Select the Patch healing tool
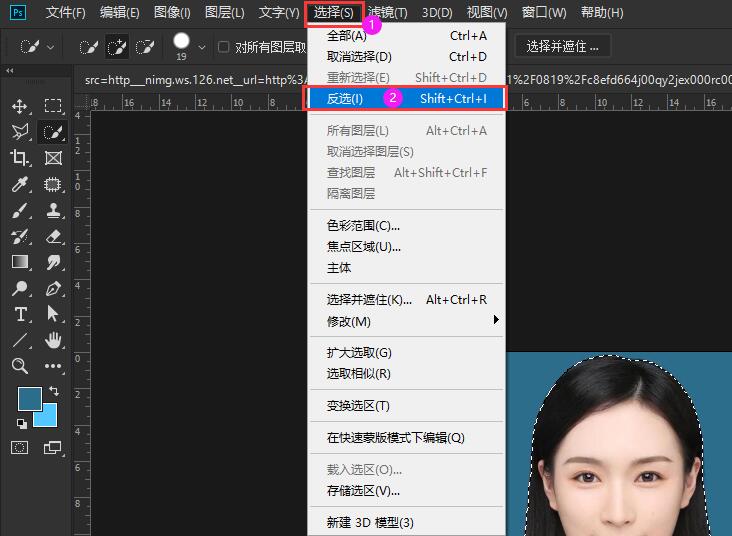Image resolution: width=732 pixels, height=536 pixels. [53, 184]
